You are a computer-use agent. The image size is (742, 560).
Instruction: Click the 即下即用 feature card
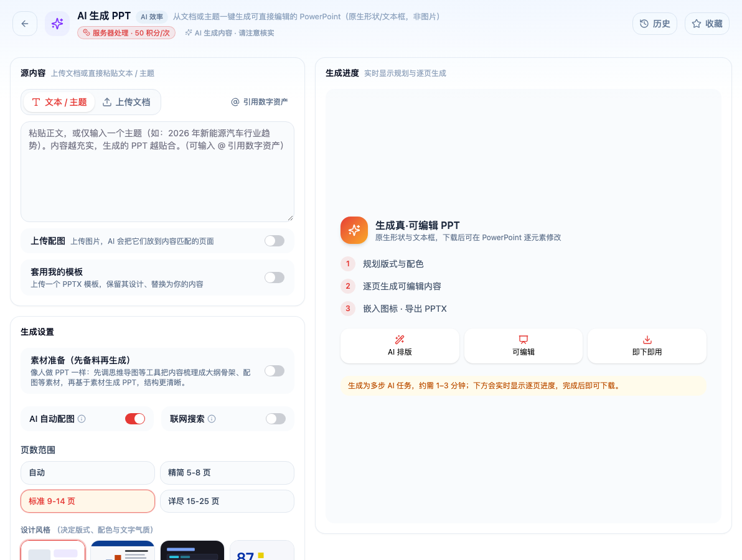click(647, 346)
